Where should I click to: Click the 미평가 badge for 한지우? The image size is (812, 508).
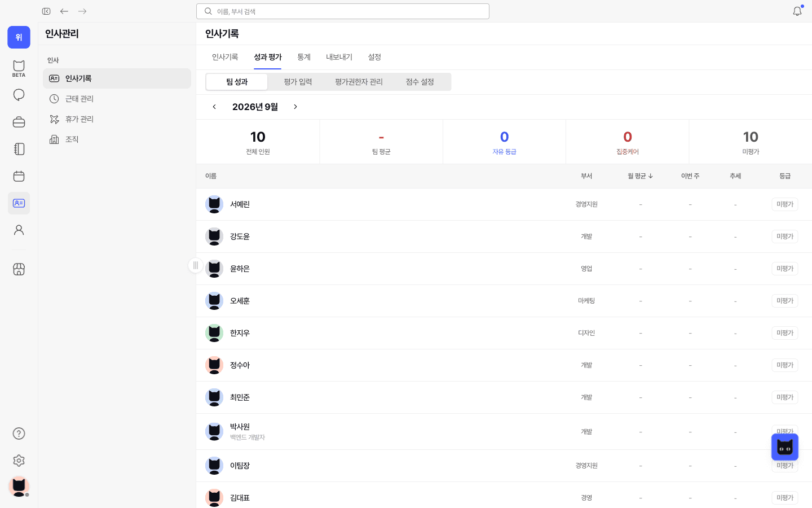coord(785,333)
